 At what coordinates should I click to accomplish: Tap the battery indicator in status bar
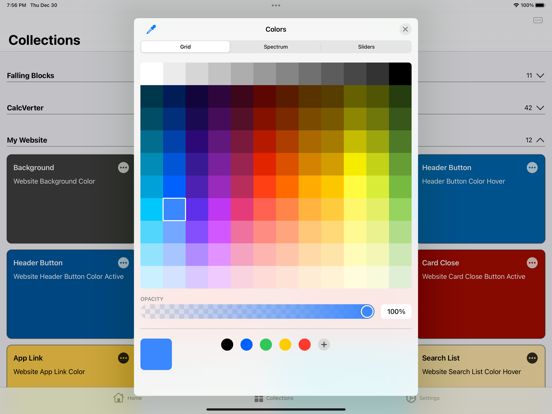click(x=540, y=5)
